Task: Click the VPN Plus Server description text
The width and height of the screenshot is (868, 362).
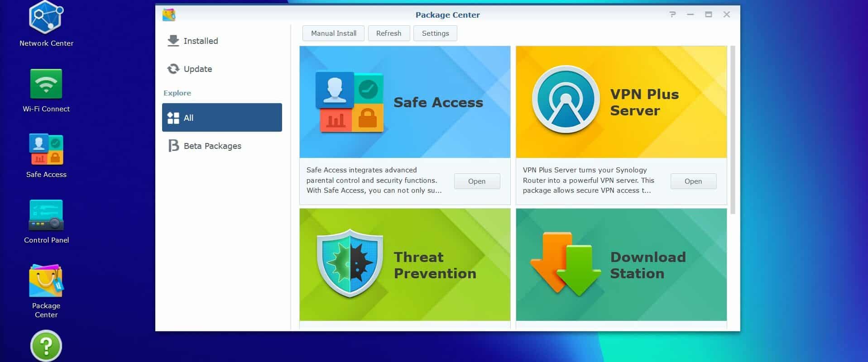Action: [x=589, y=180]
